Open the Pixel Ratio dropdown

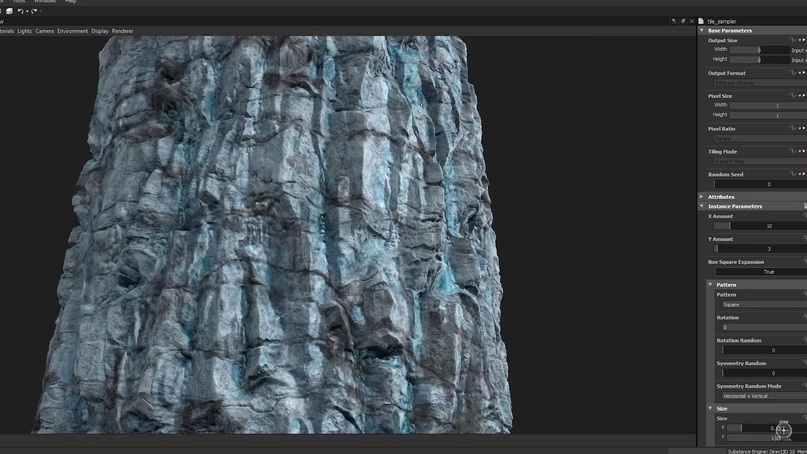coord(760,138)
